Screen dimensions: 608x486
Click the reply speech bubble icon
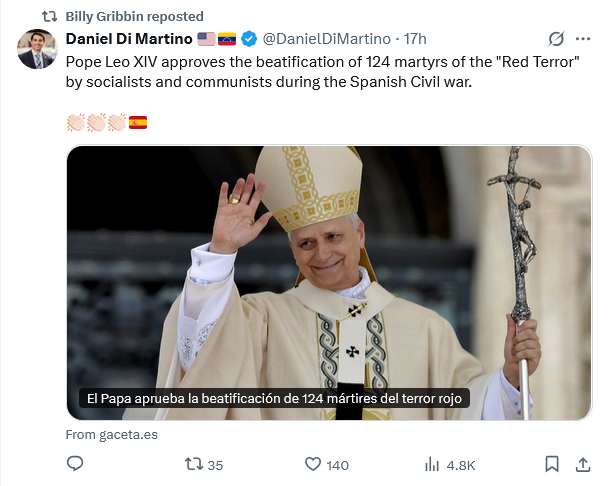[x=75, y=464]
